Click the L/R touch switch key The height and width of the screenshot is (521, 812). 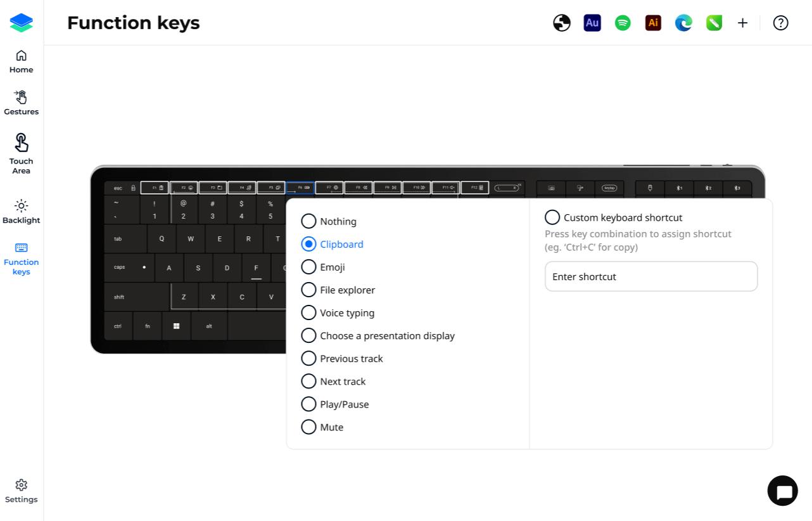click(x=507, y=188)
